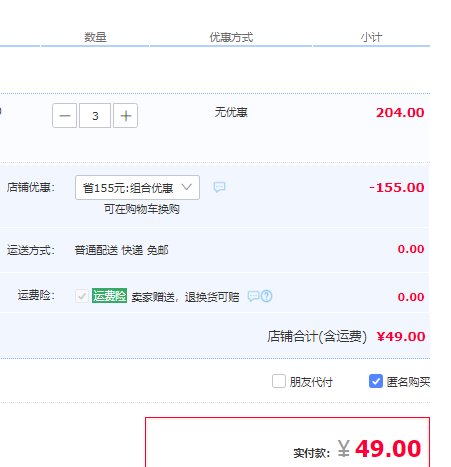Decrease item quantity with minus button
Viewport: 451px width, 467px height.
[x=64, y=116]
